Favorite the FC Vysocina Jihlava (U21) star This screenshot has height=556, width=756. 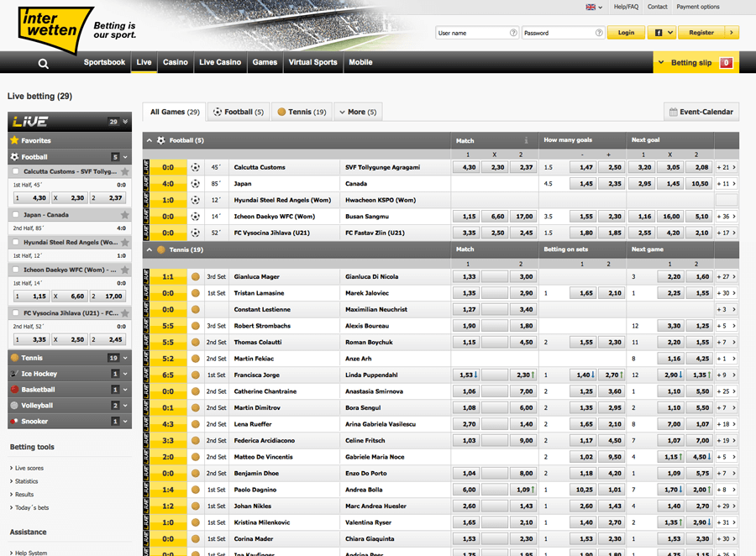[x=125, y=313]
